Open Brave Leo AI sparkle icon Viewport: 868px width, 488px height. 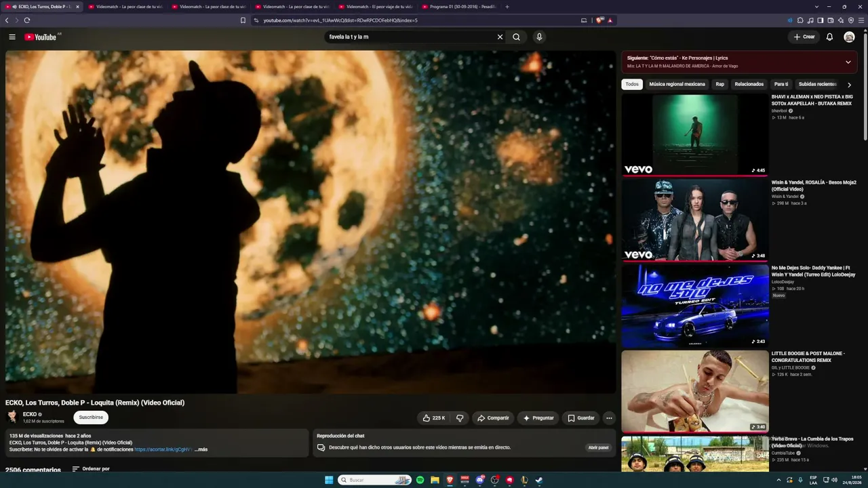(x=841, y=20)
